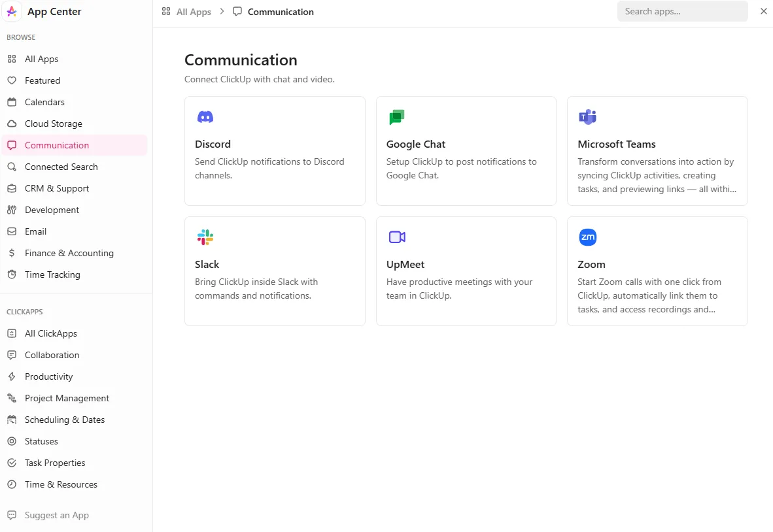Open the UpMeet app title
Viewport: 773px width, 532px height.
(405, 265)
